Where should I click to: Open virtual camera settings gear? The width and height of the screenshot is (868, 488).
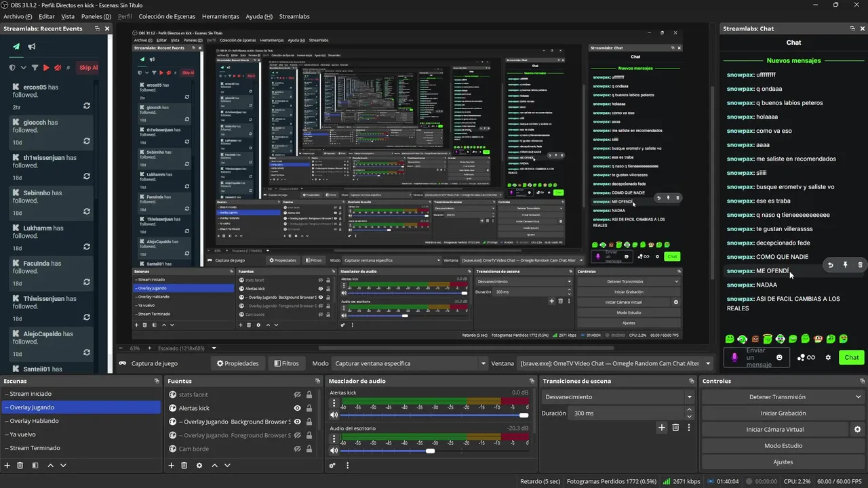pyautogui.click(x=857, y=429)
